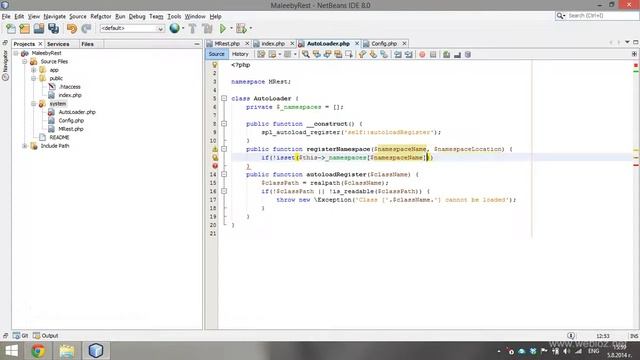Toggle INS insert mode in status bar

coord(634,336)
